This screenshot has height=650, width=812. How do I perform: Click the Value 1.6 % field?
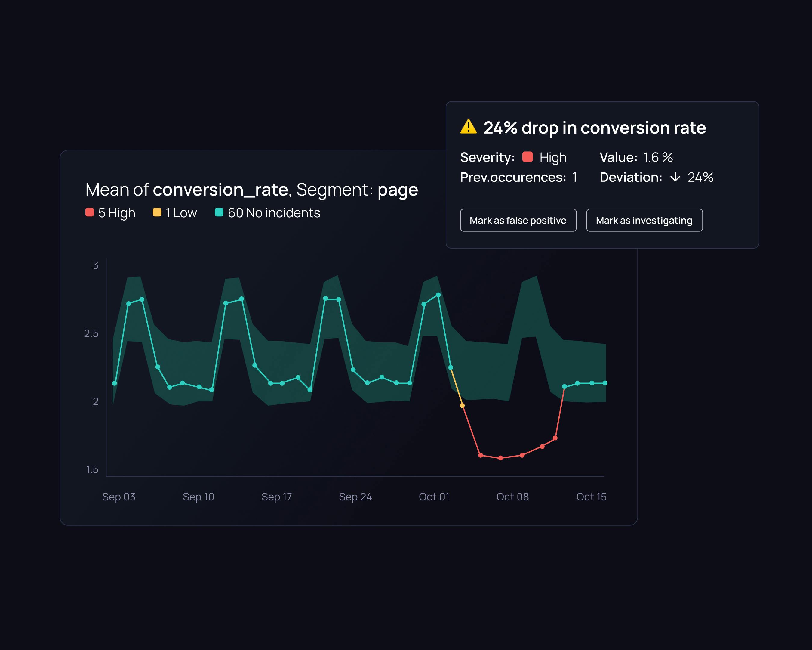(x=658, y=157)
